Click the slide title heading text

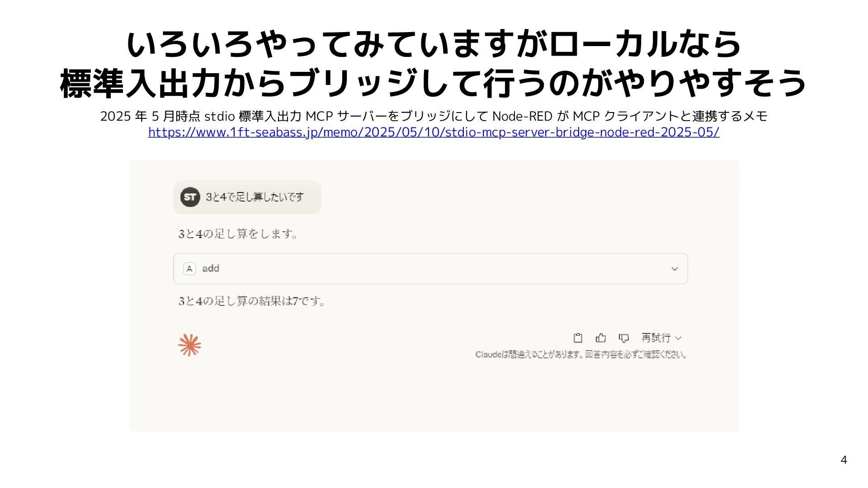[434, 63]
